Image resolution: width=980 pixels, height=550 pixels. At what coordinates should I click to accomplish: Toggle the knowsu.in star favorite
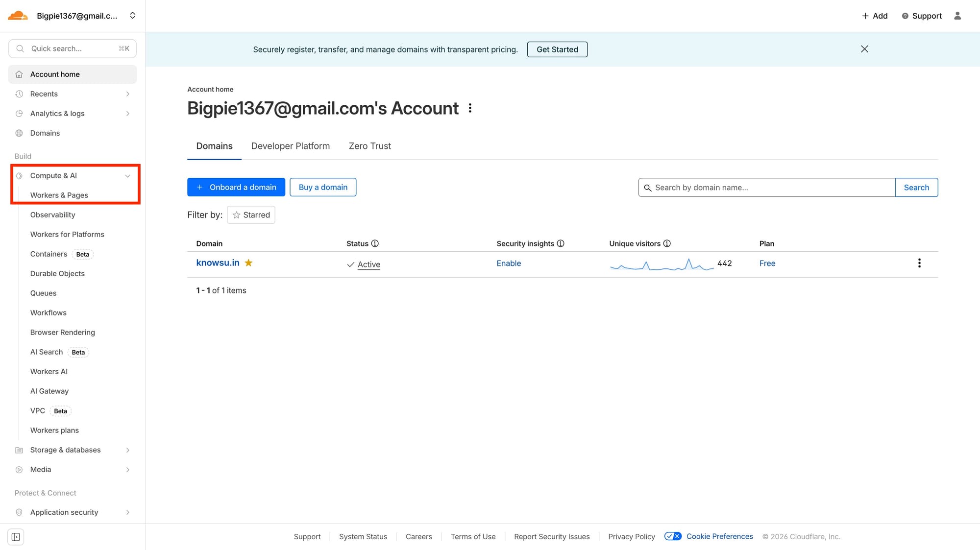click(x=248, y=263)
